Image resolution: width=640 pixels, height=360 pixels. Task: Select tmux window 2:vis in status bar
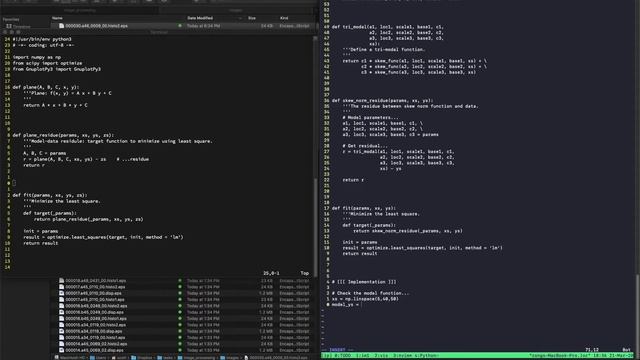coord(381,356)
